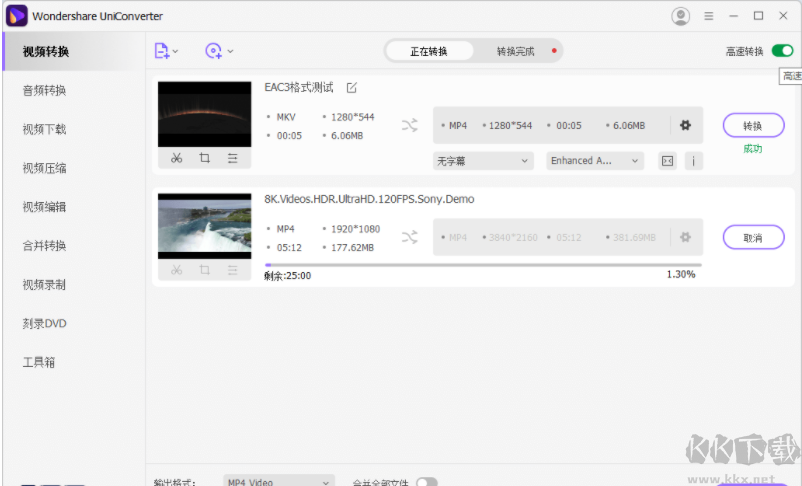The height and width of the screenshot is (486, 802).
Task: Click the info icon in EAC3 row
Action: point(693,160)
